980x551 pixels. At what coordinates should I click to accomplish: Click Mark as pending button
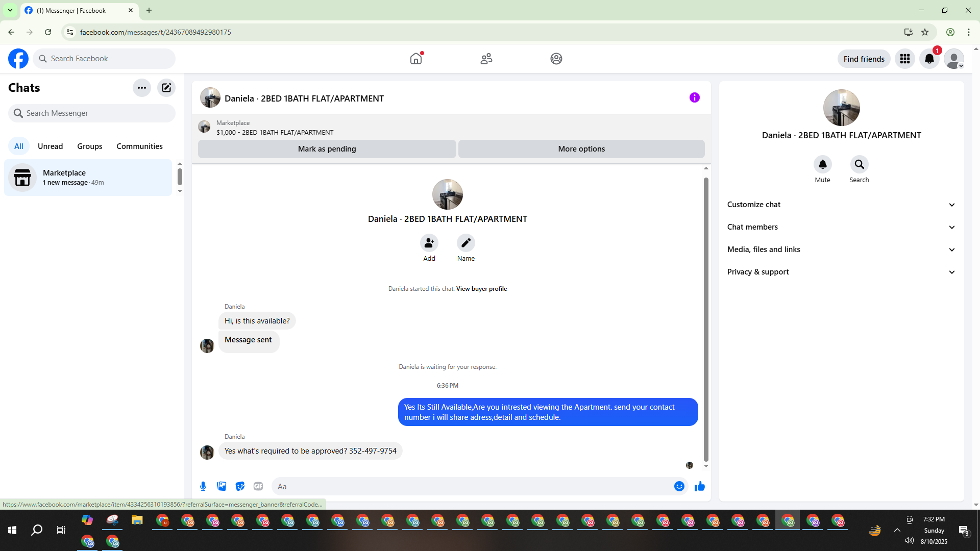pos(327,149)
